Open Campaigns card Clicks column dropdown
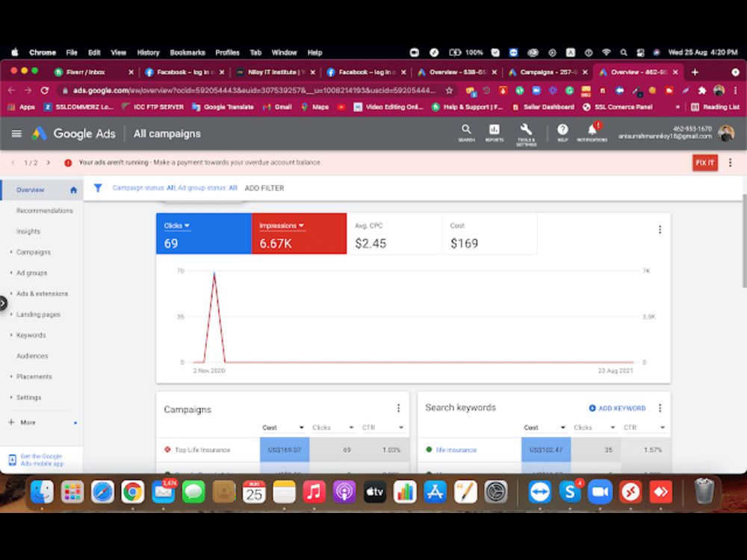The image size is (747, 560). (333, 428)
